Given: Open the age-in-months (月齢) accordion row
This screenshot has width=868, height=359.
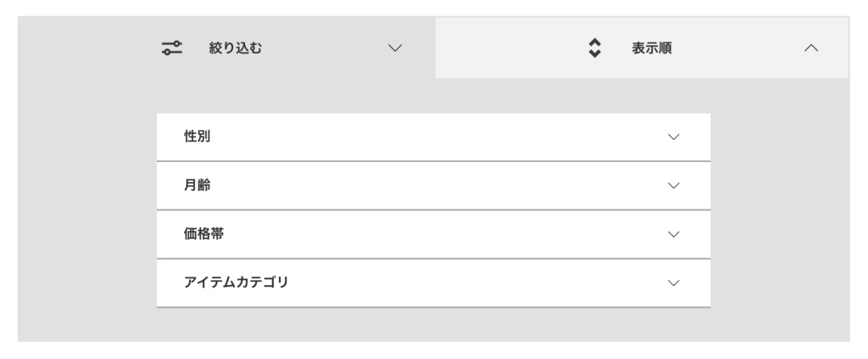Looking at the screenshot, I should [433, 186].
